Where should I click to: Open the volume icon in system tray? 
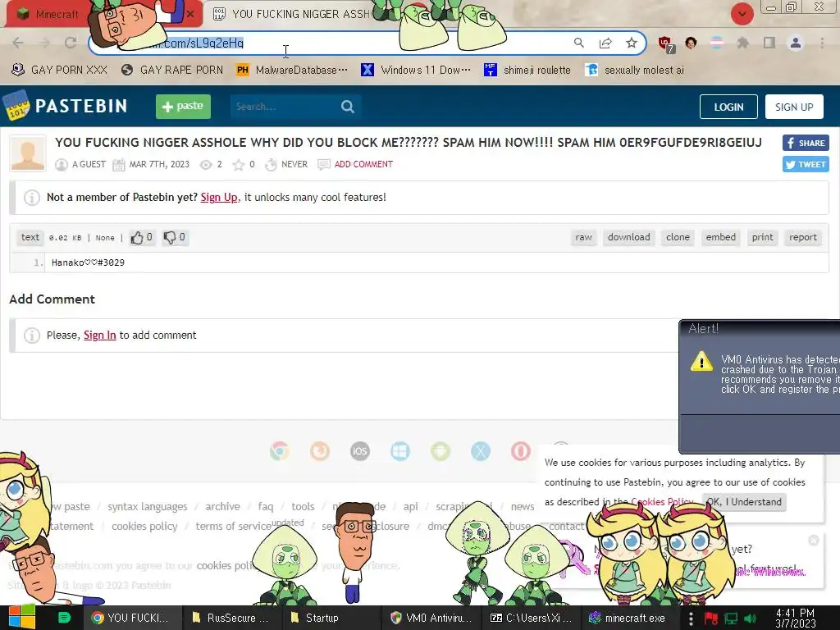coord(750,619)
